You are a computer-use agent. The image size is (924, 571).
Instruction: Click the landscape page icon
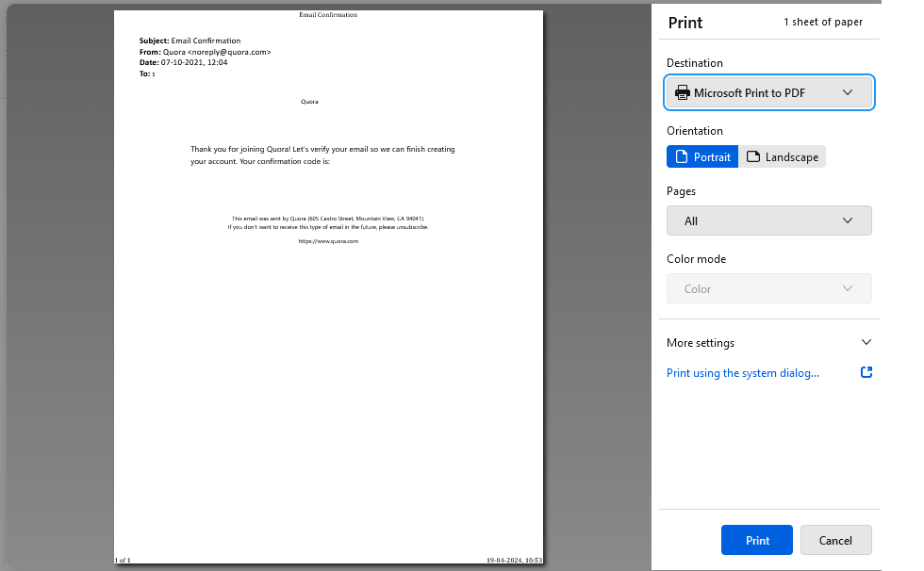(x=752, y=156)
